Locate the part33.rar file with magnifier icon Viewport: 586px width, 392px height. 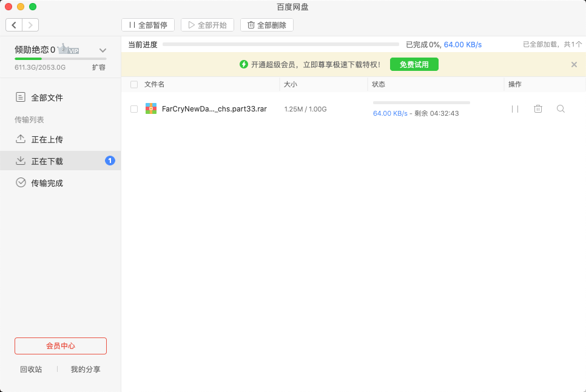coord(561,108)
